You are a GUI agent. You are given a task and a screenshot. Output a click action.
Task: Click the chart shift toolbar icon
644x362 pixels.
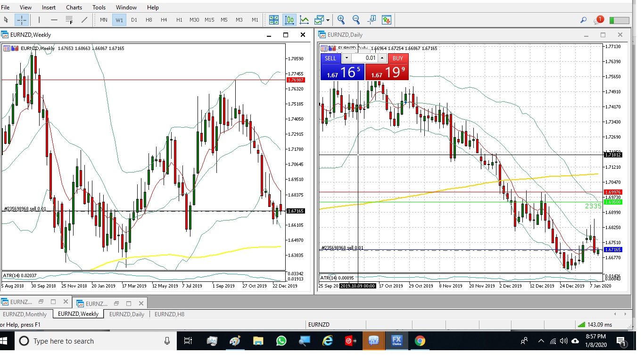[372, 20]
